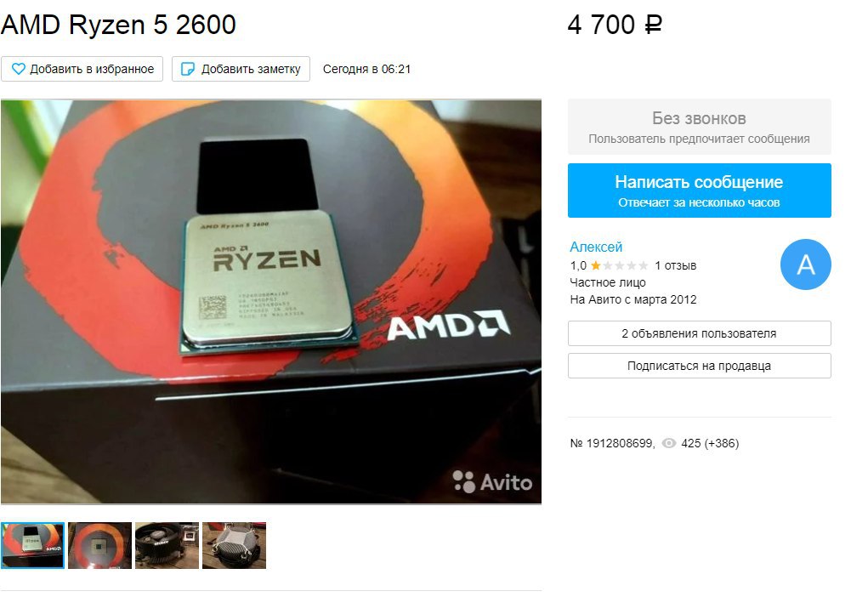Open seller profile link Алексей
This screenshot has width=868, height=597.
click(596, 247)
